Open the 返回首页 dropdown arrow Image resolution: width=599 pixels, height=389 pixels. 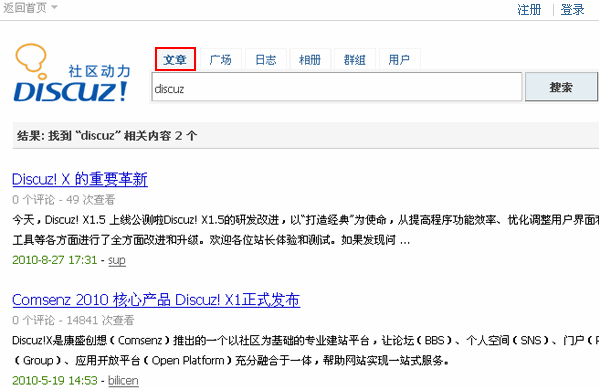54,7
